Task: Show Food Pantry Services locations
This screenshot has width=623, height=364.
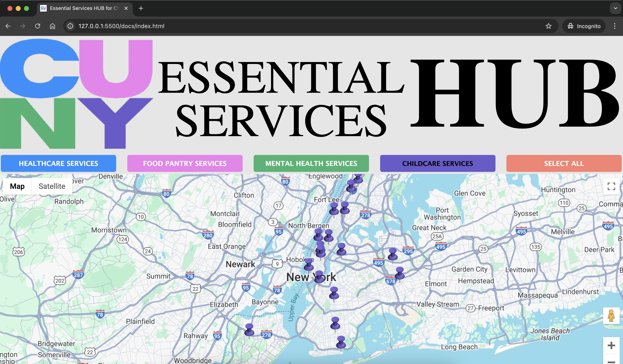Action: click(x=185, y=163)
